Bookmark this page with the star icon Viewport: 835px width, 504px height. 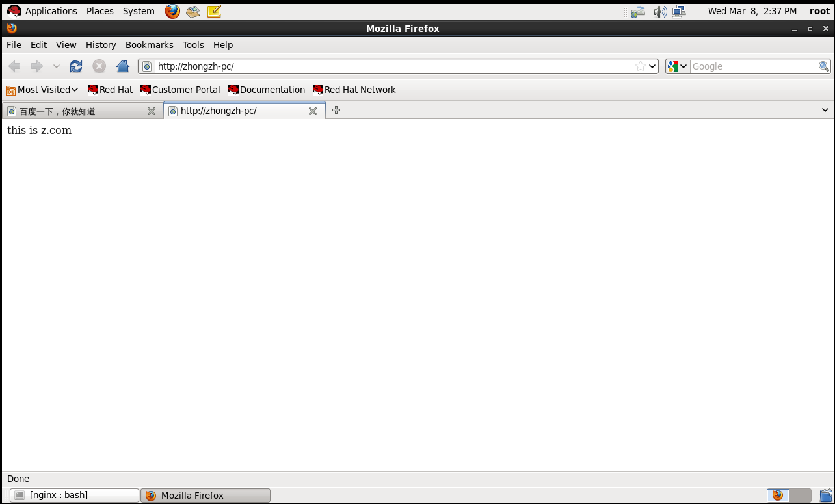pos(641,66)
